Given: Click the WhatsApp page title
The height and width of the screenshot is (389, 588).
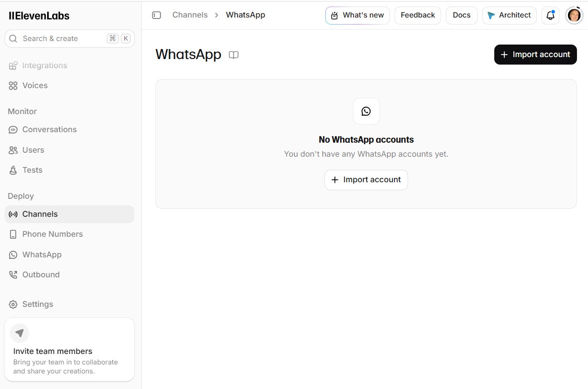Looking at the screenshot, I should (188, 55).
